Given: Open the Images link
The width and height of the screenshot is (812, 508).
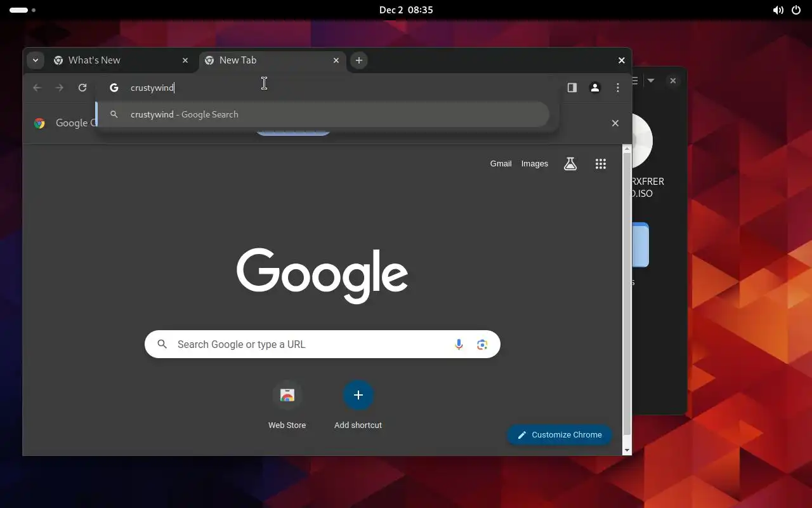Looking at the screenshot, I should coord(535,164).
